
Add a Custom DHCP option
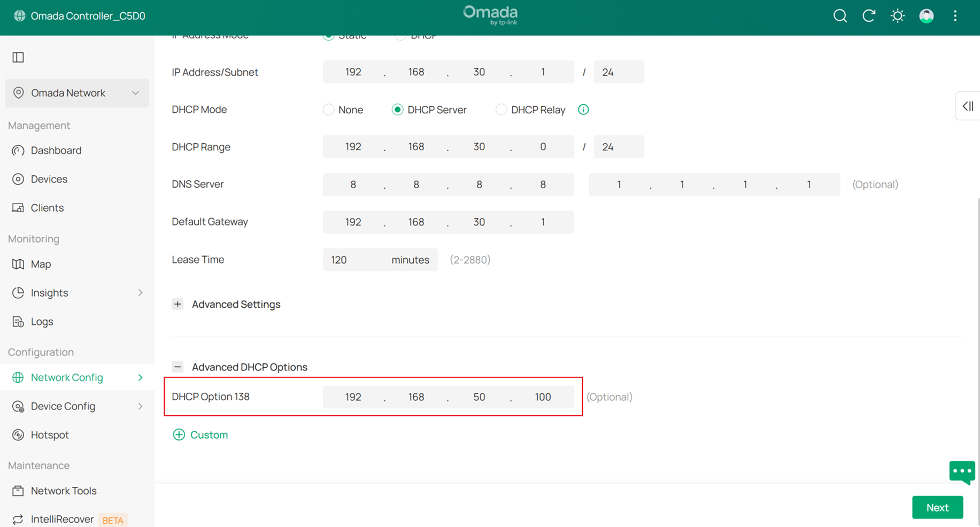coord(200,435)
